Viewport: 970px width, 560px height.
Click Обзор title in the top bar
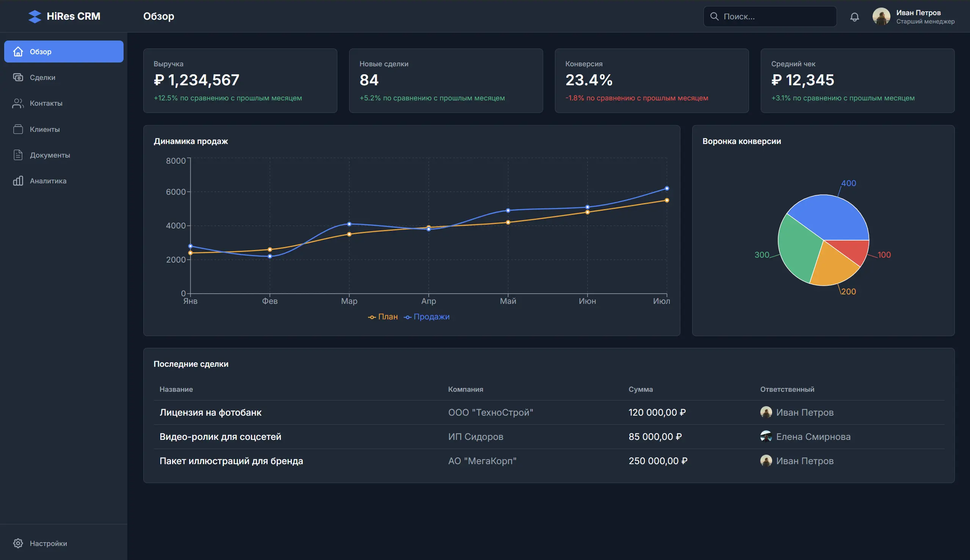(x=159, y=16)
